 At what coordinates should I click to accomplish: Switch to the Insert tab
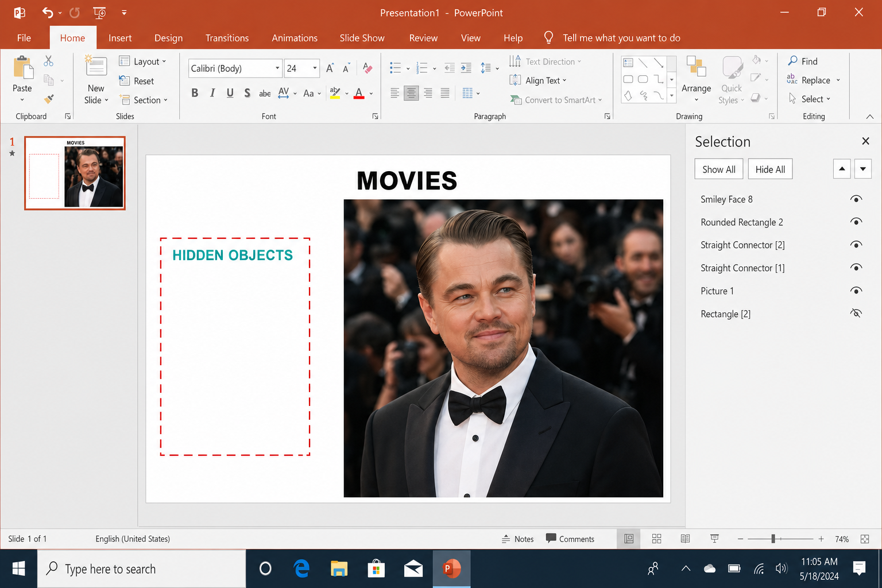click(120, 38)
